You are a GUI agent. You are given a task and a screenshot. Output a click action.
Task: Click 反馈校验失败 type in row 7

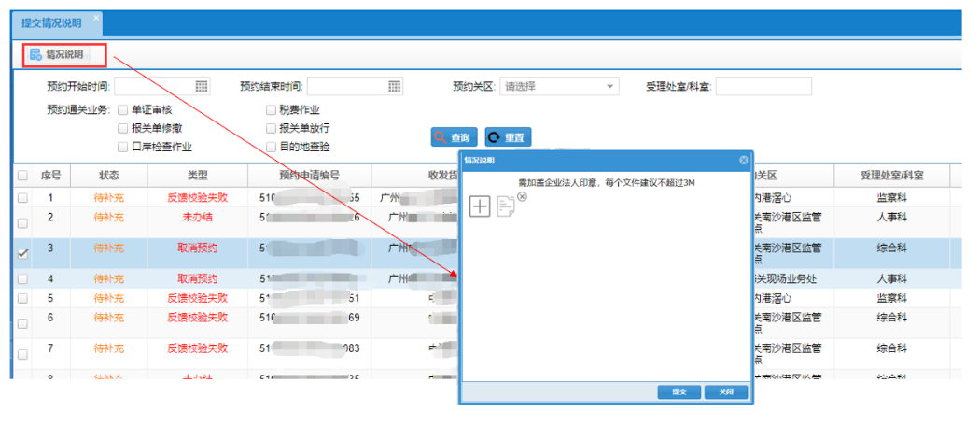point(198,348)
